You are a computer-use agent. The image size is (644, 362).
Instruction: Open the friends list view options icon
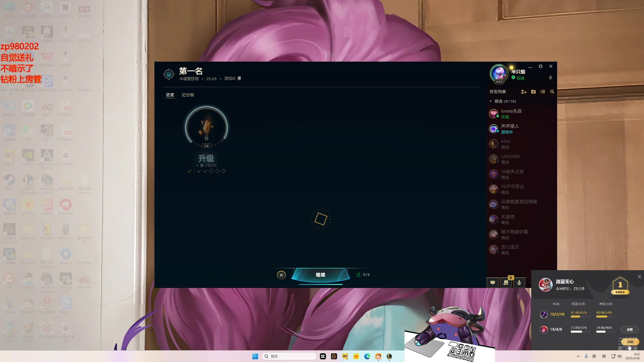543,92
